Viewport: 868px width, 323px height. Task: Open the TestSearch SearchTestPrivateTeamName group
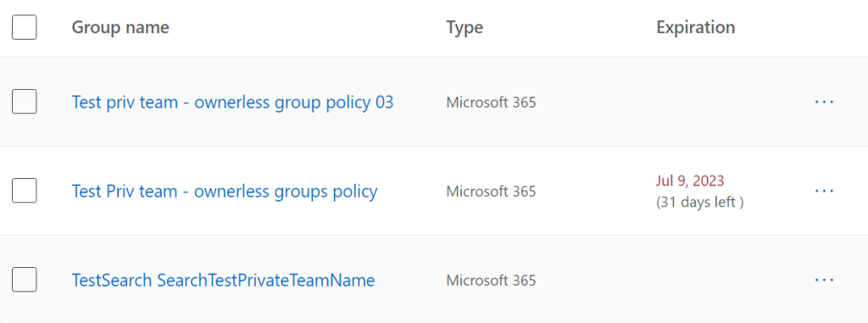click(x=223, y=281)
